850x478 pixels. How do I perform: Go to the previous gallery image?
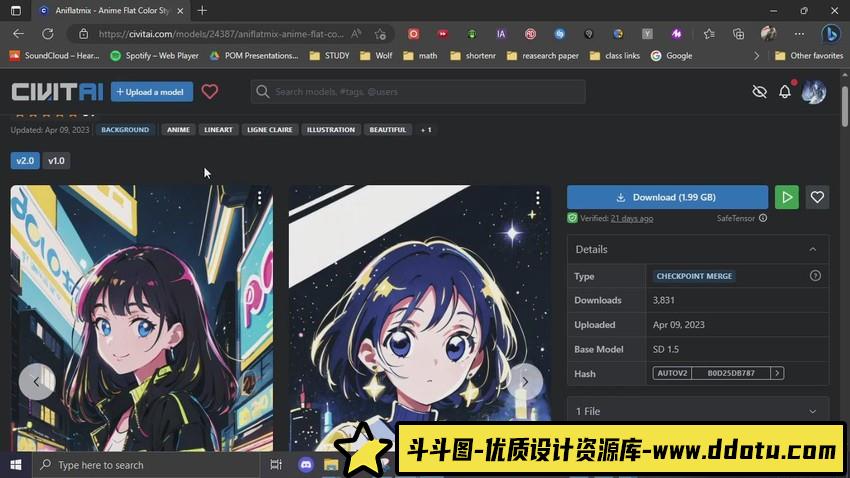(x=37, y=382)
